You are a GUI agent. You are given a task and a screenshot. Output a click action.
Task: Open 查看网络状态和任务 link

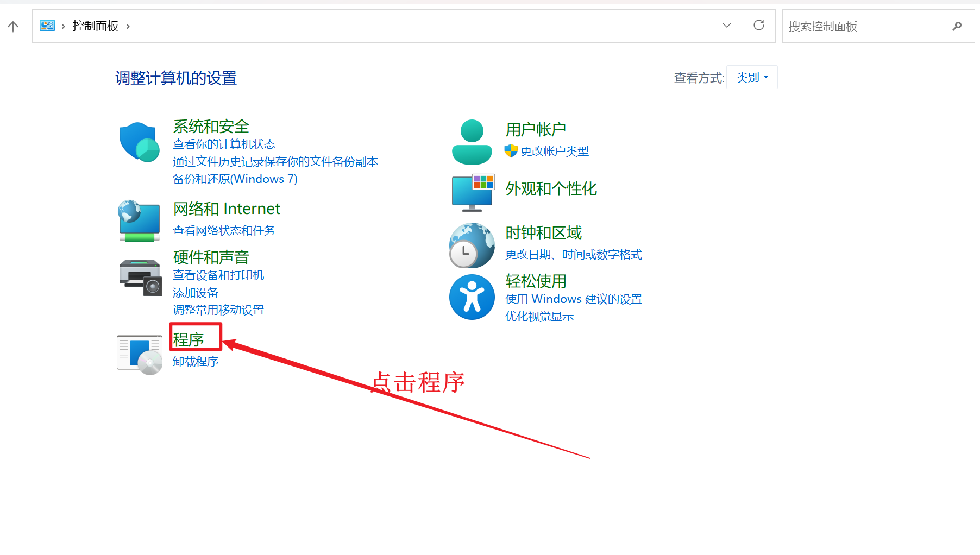[x=224, y=231]
